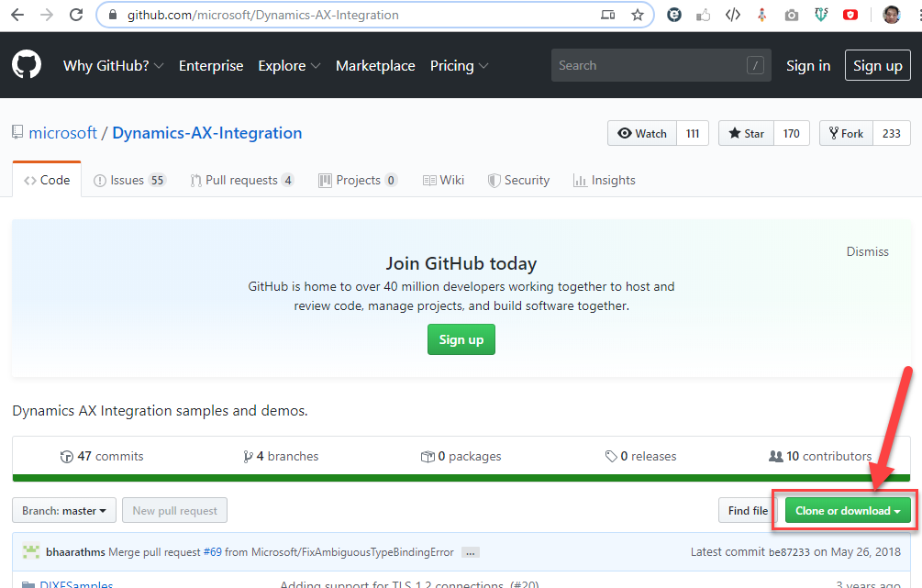Screen dimensions: 922x588
Task: Click the green language bar
Action: (x=461, y=478)
